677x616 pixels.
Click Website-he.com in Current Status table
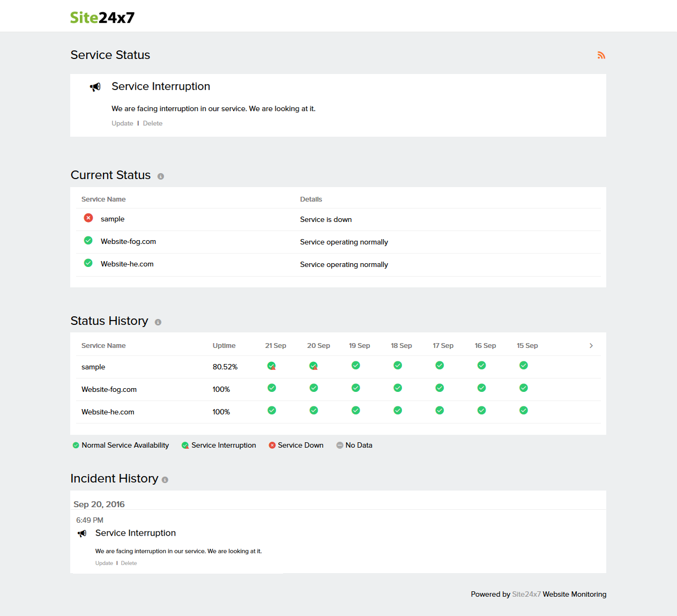(x=127, y=264)
